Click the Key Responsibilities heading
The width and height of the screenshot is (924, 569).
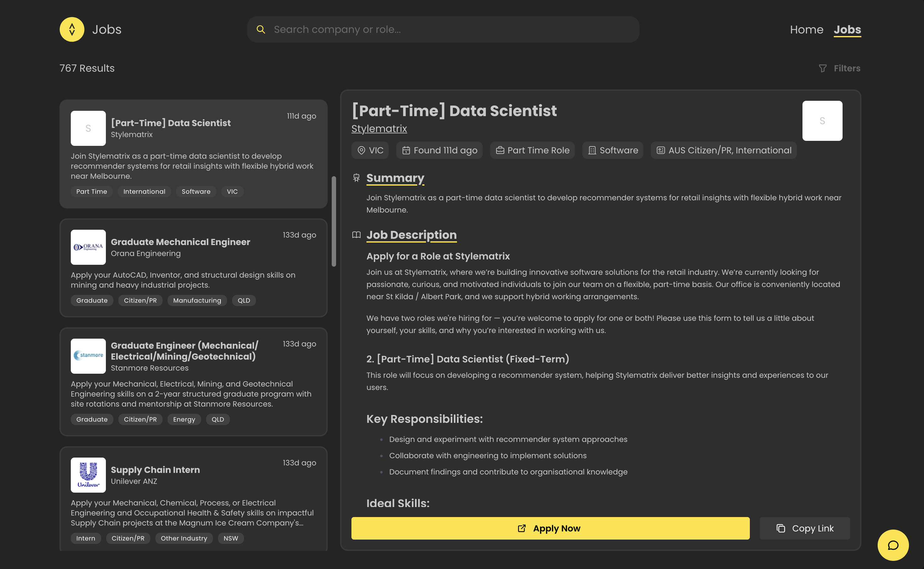tap(424, 419)
